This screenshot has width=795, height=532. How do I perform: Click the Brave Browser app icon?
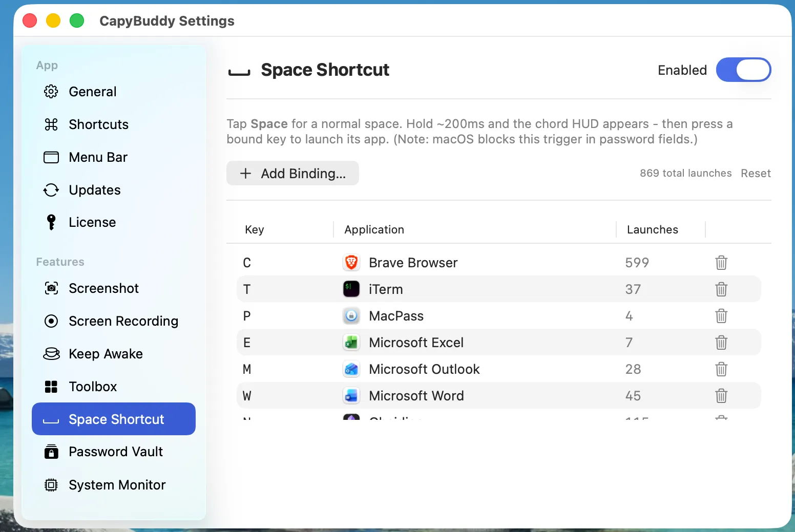click(351, 263)
